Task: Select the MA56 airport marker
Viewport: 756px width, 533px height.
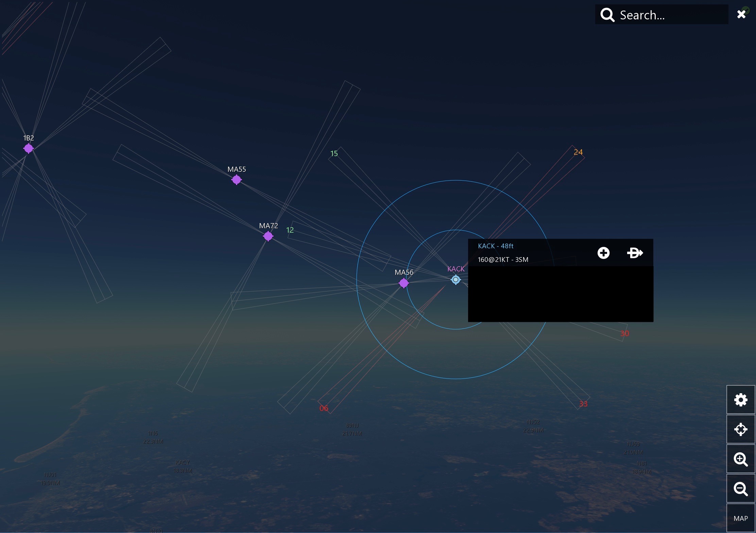Action: (x=403, y=283)
